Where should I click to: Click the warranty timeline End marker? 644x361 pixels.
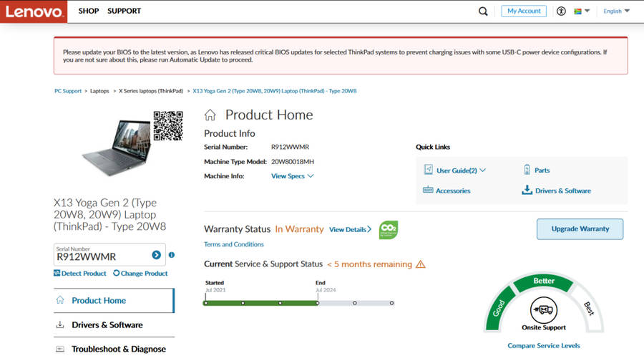click(x=317, y=303)
